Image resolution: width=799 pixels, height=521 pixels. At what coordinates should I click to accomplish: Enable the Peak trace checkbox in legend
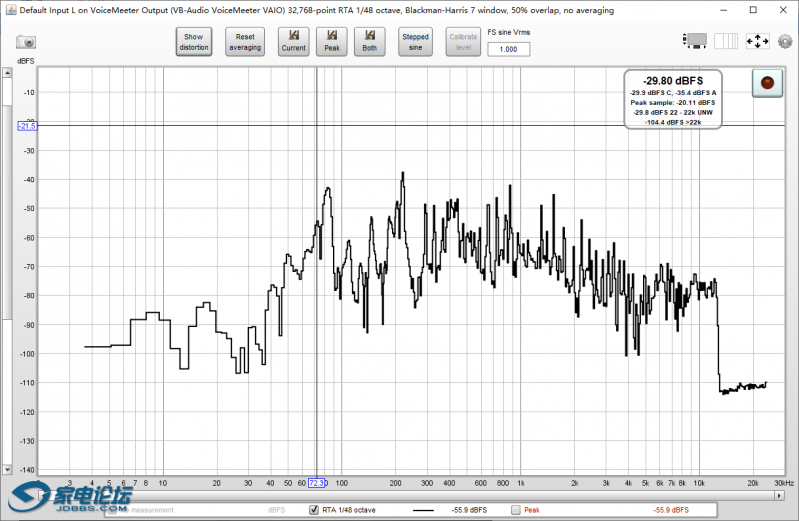point(516,510)
